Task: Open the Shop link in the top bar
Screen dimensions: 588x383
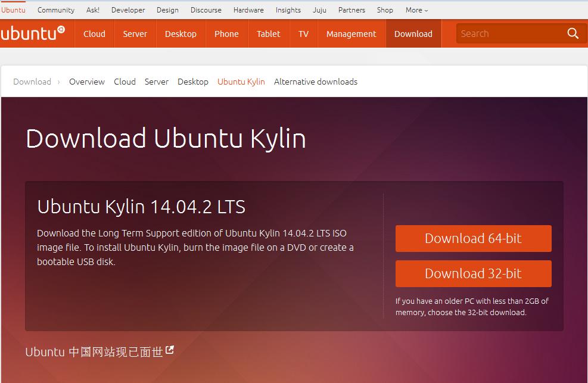Action: pos(385,10)
